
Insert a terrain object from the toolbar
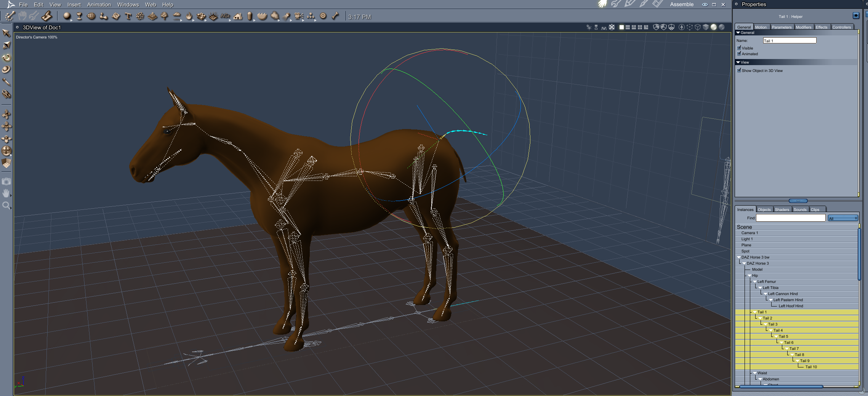click(x=152, y=16)
